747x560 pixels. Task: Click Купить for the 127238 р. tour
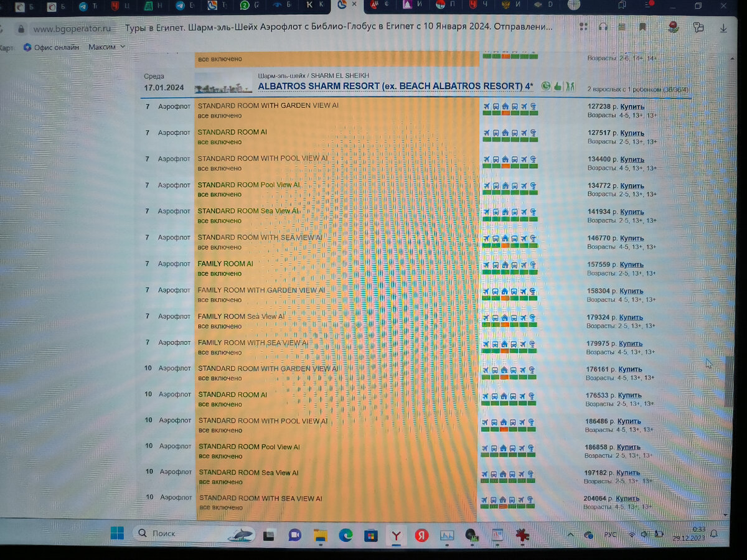point(632,106)
